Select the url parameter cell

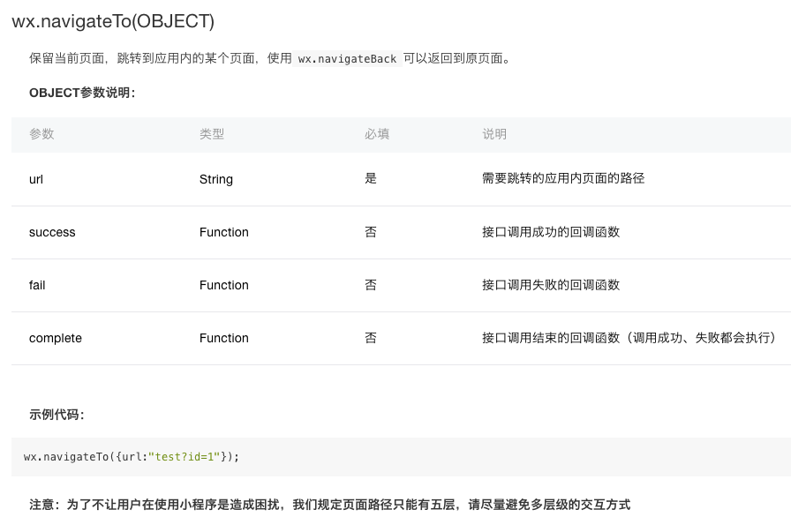[x=36, y=179]
